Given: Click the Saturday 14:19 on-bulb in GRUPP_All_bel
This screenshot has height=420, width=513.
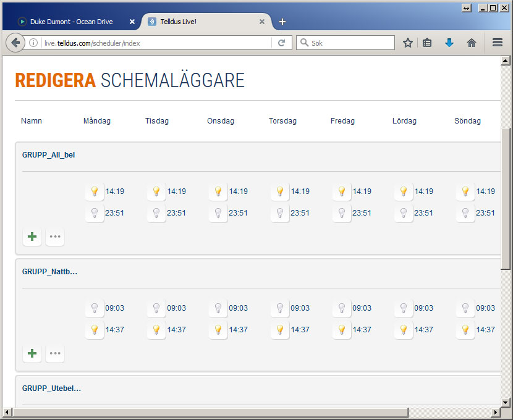Looking at the screenshot, I should click(x=404, y=191).
